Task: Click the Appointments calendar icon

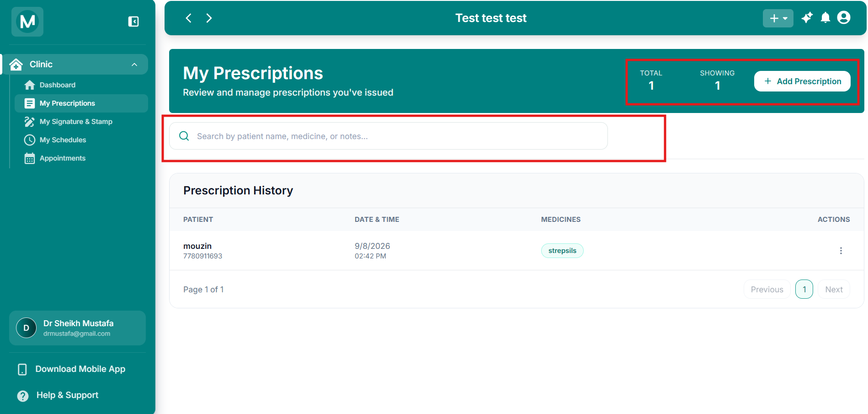Action: 30,158
